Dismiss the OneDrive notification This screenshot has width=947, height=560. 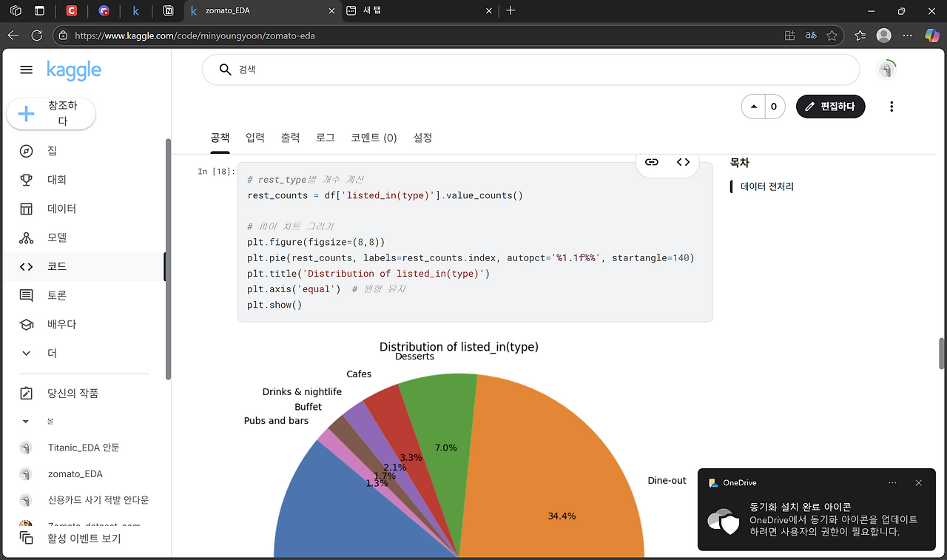[918, 483]
